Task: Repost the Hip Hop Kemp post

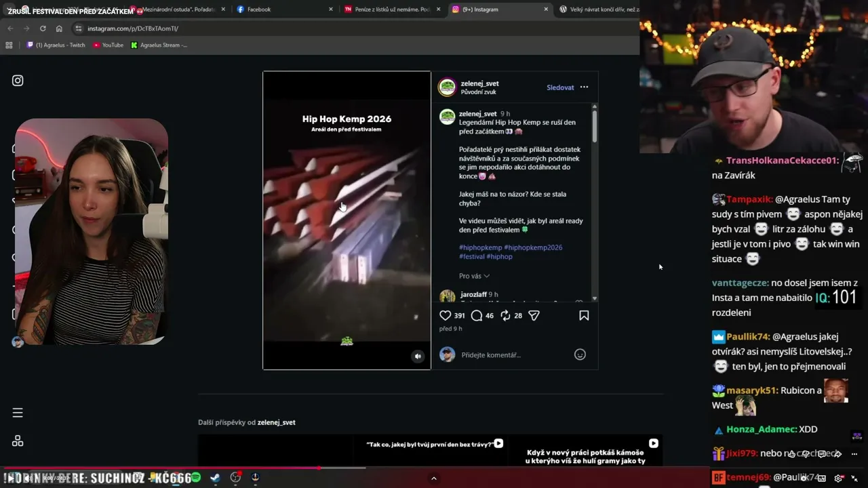Action: tap(505, 315)
